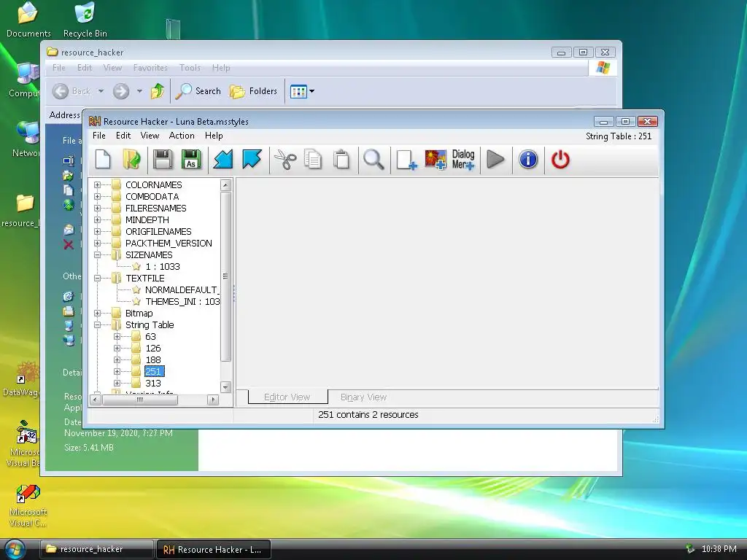Click the Copy pages icon
The height and width of the screenshot is (560, 747).
313,160
